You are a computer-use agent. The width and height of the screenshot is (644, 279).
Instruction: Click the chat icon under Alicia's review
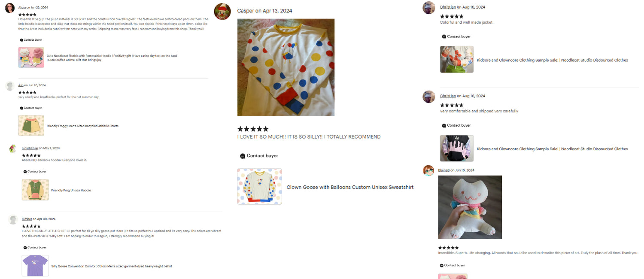click(21, 40)
